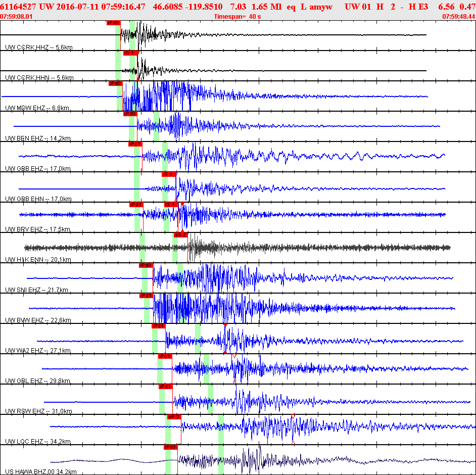The width and height of the screenshot is (476, 475).
Task: Click the iPc1 pick flag on GBL EHZ
Action: coord(165,357)
